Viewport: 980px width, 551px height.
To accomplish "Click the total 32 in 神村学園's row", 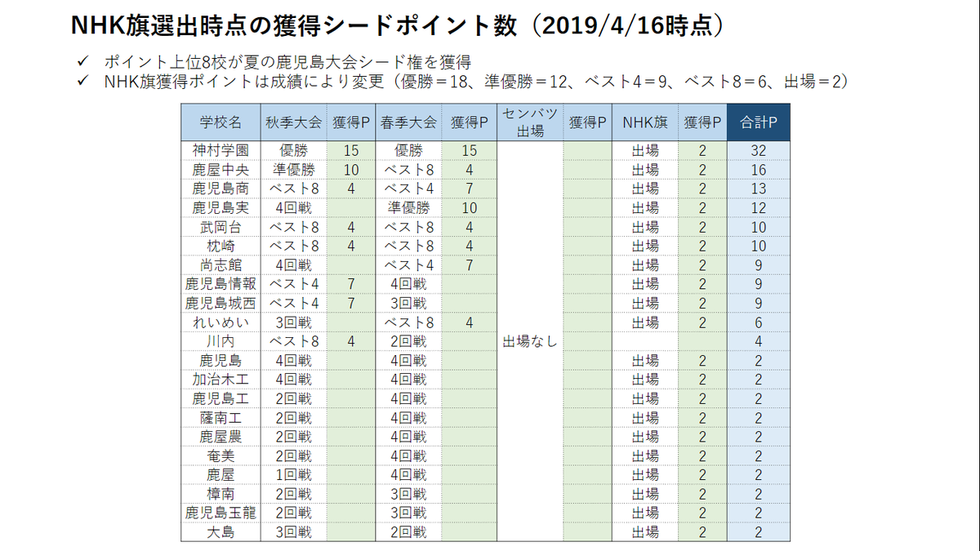I will coord(759,151).
